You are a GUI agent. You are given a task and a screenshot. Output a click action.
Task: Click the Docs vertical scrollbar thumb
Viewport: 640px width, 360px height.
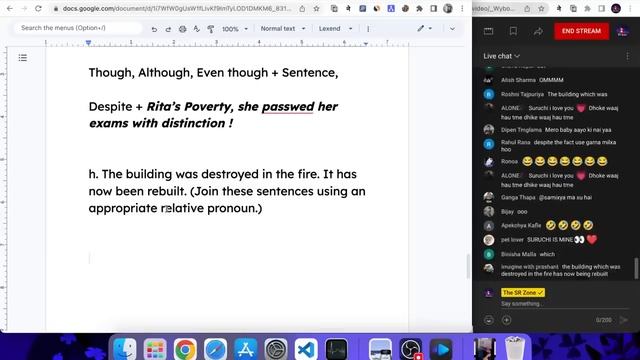[468, 266]
